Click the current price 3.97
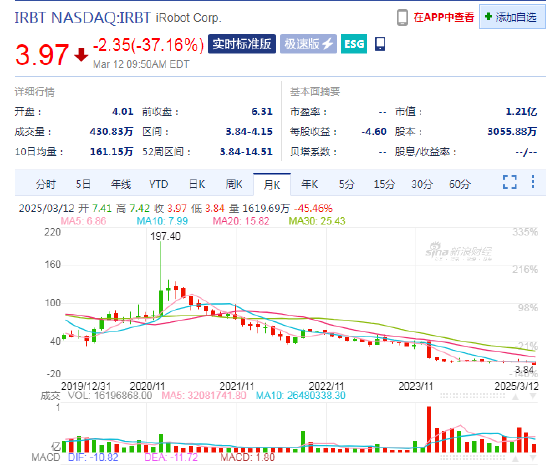550x465 pixels. pos(42,54)
